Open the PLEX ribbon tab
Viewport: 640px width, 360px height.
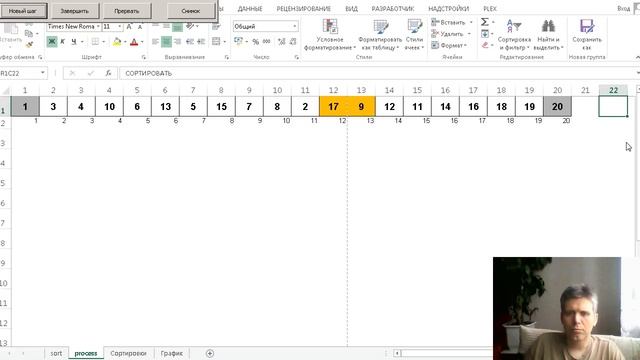point(490,9)
